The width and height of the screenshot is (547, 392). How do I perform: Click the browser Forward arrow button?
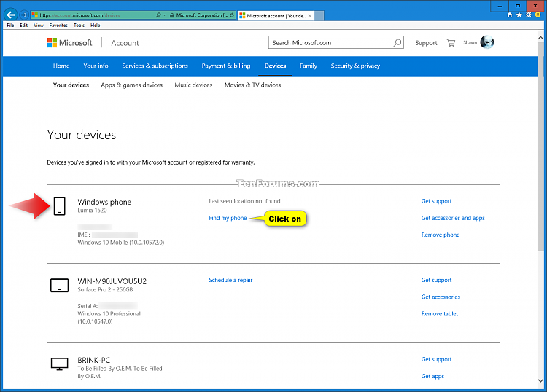(x=24, y=15)
